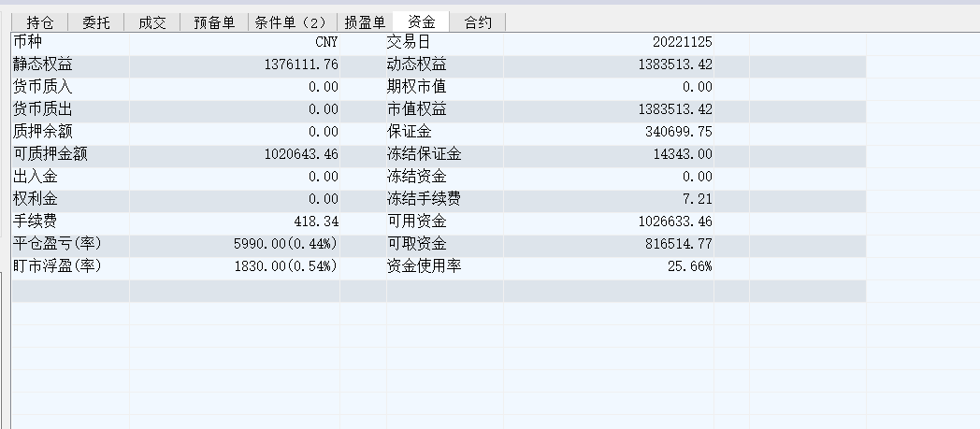Click the CNY currency value
980x429 pixels.
coord(326,42)
